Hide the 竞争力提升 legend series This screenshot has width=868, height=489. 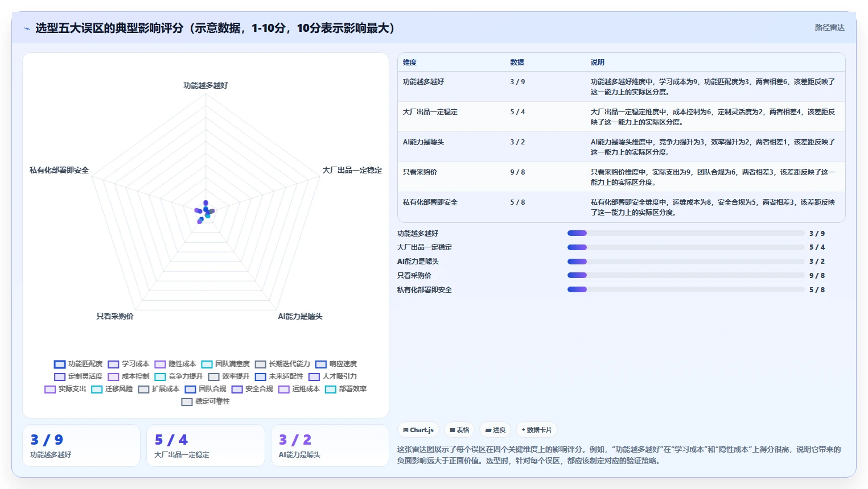click(179, 376)
